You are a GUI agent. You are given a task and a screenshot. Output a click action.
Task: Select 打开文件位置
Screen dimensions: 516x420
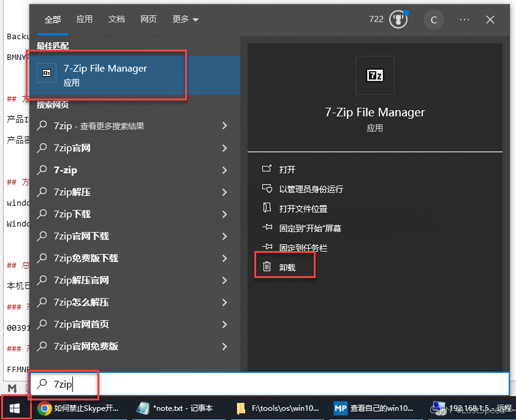pyautogui.click(x=303, y=209)
